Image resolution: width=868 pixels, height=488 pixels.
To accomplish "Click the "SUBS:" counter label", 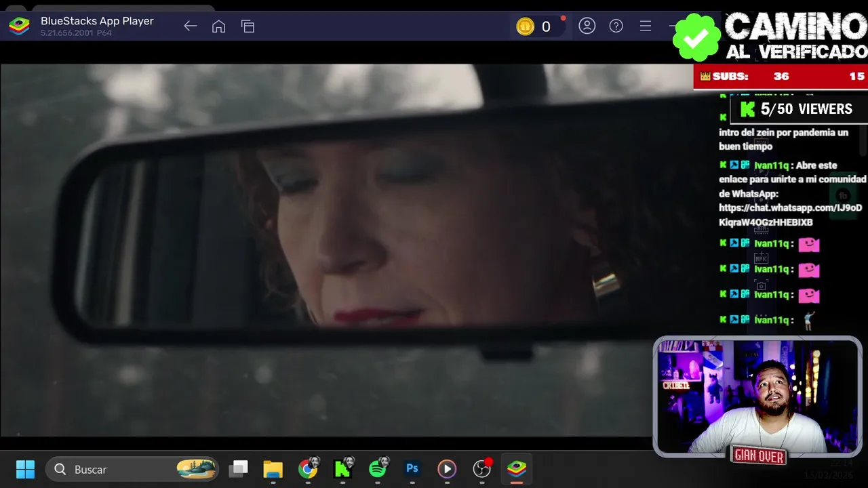I will click(730, 77).
